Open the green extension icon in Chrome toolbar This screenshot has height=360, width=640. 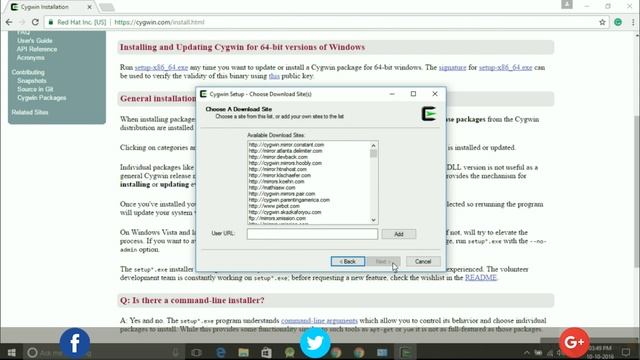click(x=618, y=22)
